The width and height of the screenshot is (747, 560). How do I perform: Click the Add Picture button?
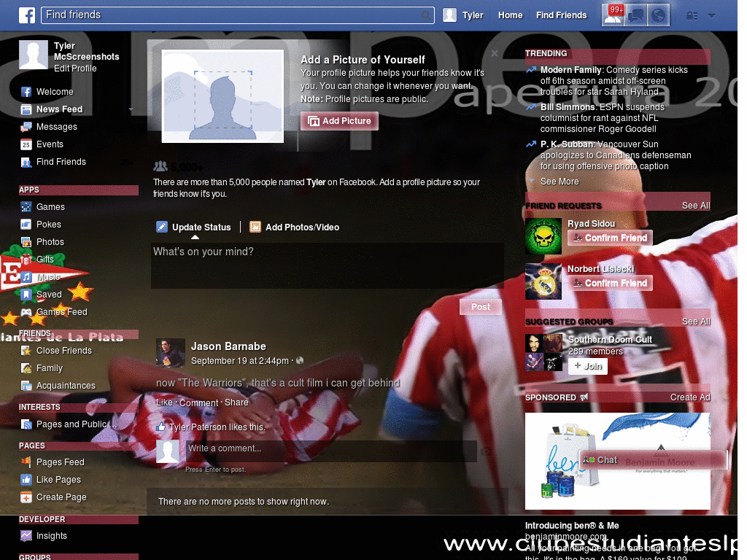pyautogui.click(x=339, y=121)
